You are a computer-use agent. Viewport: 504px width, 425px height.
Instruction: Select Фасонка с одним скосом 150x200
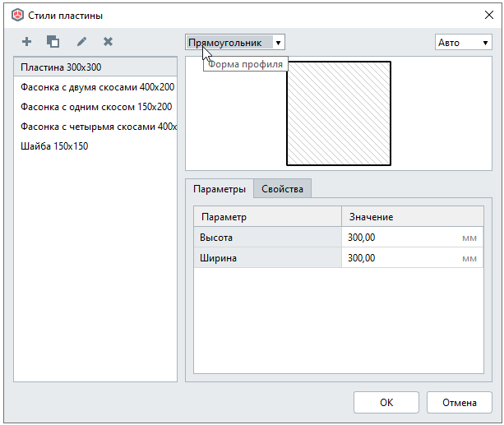pyautogui.click(x=95, y=107)
